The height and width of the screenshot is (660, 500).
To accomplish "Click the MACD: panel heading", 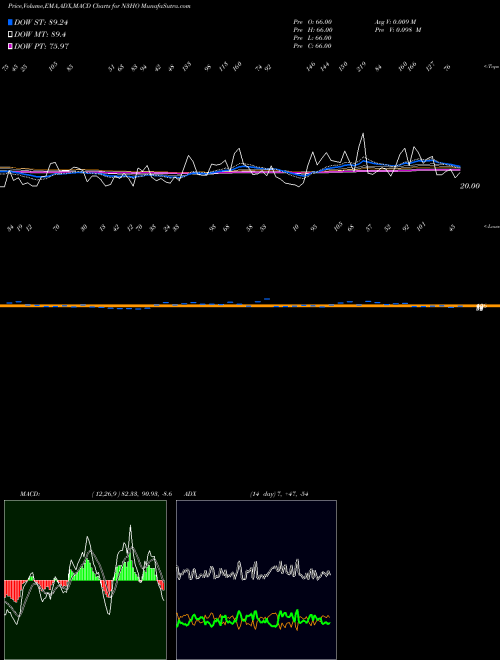I will point(30,494).
